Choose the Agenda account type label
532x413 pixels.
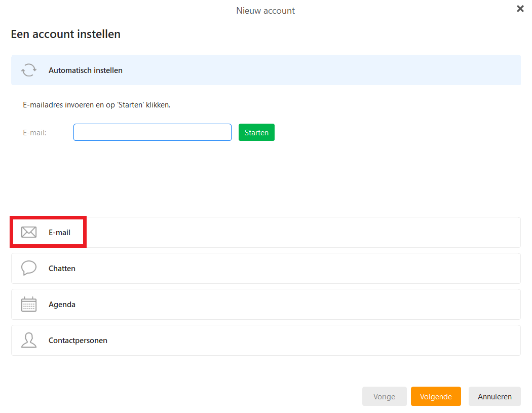tap(62, 305)
